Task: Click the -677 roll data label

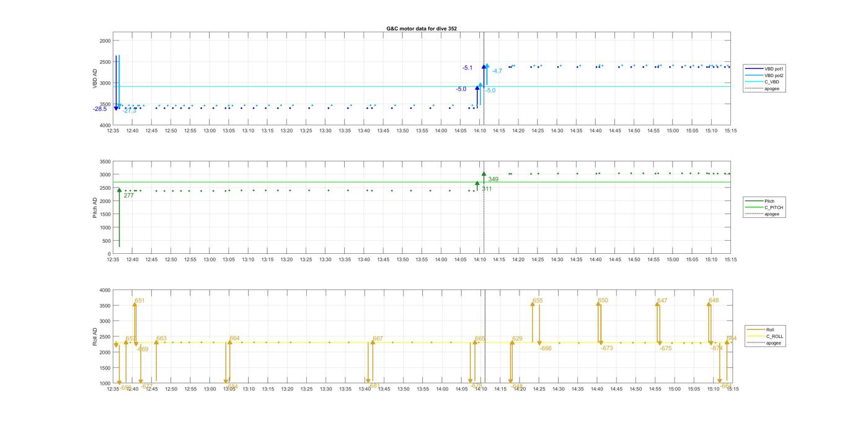Action: pyautogui.click(x=146, y=386)
